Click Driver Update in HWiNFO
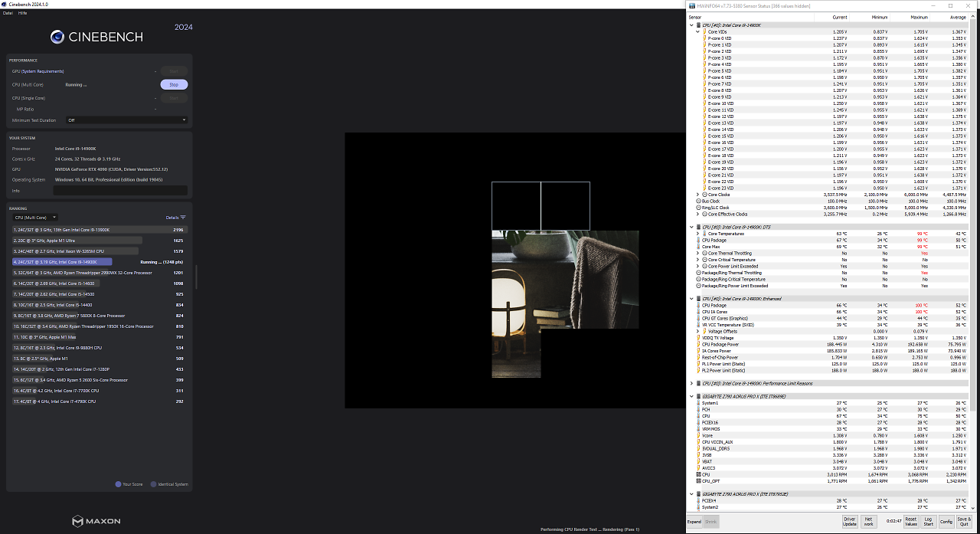980x534 pixels. (850, 521)
